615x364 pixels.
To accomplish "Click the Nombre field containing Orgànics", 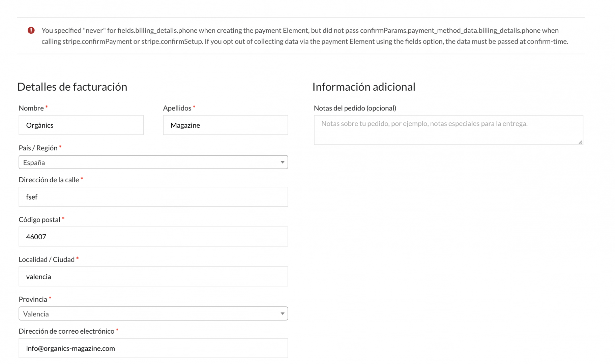I will pos(81,125).
